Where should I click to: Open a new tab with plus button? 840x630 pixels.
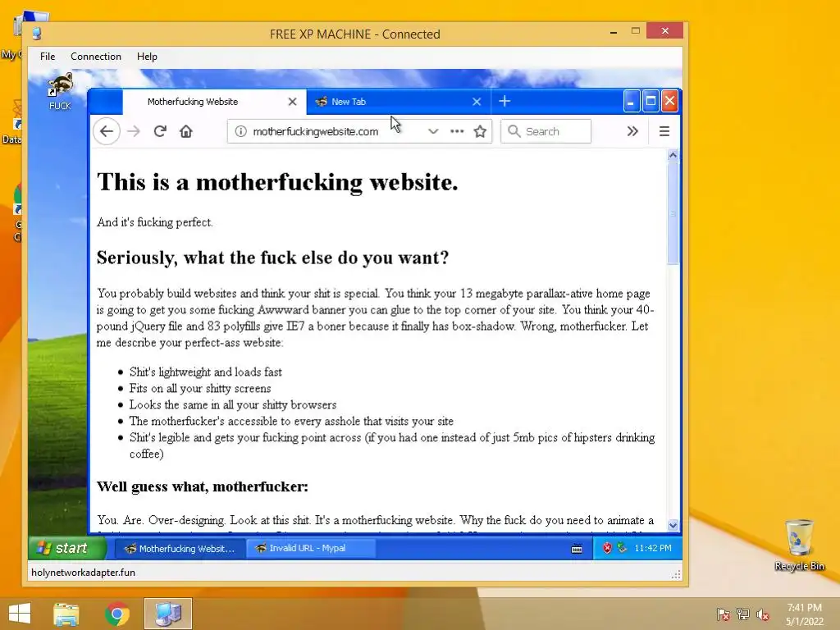pyautogui.click(x=504, y=101)
